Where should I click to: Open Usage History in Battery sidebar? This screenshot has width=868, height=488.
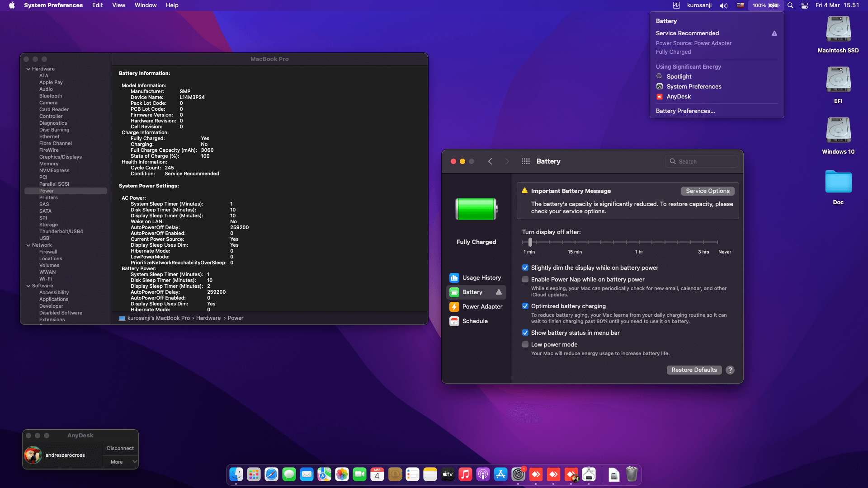click(x=481, y=277)
